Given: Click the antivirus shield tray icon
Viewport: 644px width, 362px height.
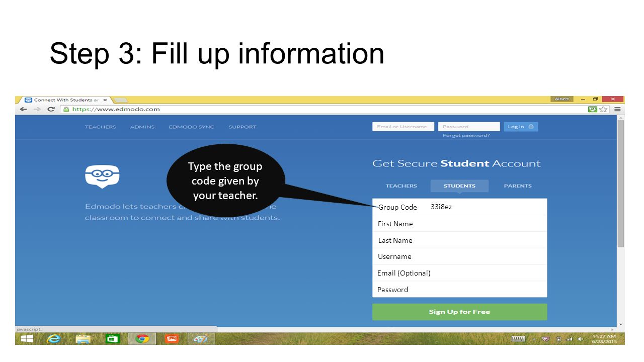Looking at the screenshot, I should [545, 339].
